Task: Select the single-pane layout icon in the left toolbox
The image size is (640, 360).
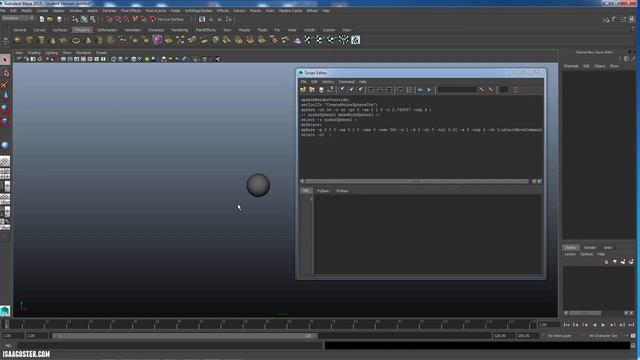Action: (5, 161)
